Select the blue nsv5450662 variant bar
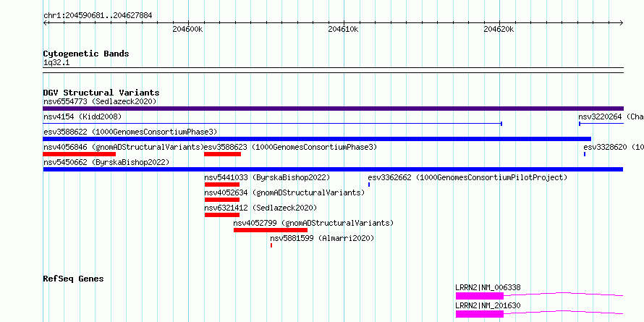Image resolution: width=644 pixels, height=322 pixels. click(333, 169)
